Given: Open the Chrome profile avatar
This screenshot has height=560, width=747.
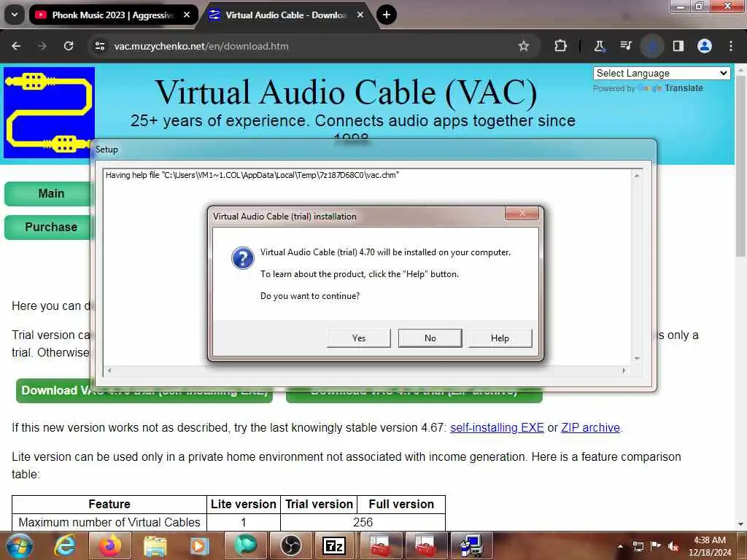Looking at the screenshot, I should tap(705, 46).
